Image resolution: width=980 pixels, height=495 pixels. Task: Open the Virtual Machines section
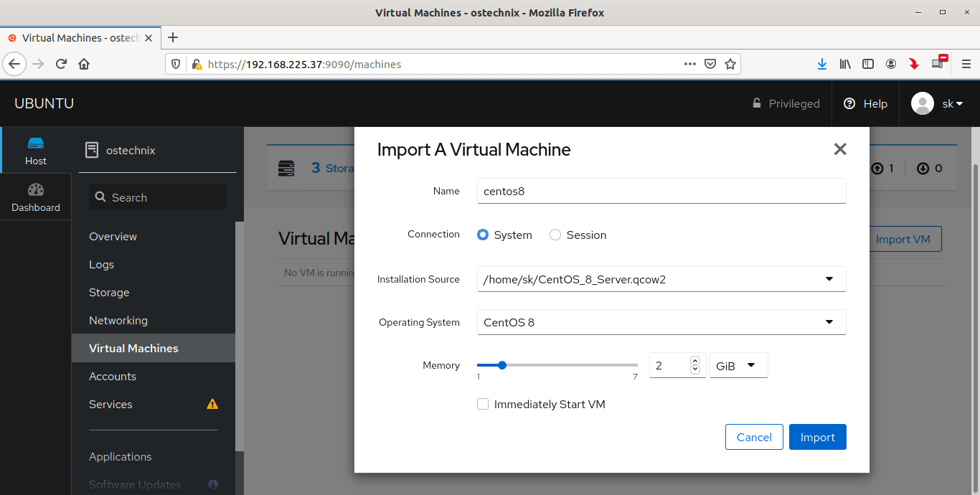coord(133,348)
